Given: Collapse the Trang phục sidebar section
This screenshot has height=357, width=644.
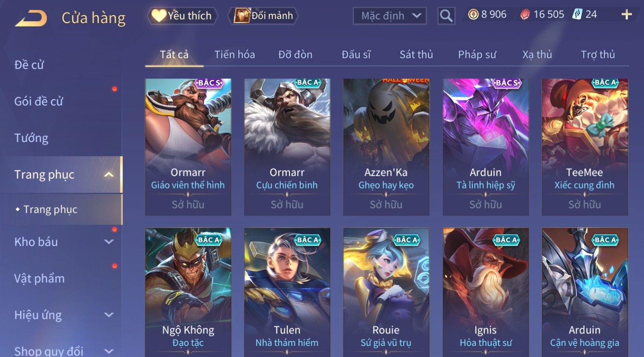Looking at the screenshot, I should (x=109, y=174).
